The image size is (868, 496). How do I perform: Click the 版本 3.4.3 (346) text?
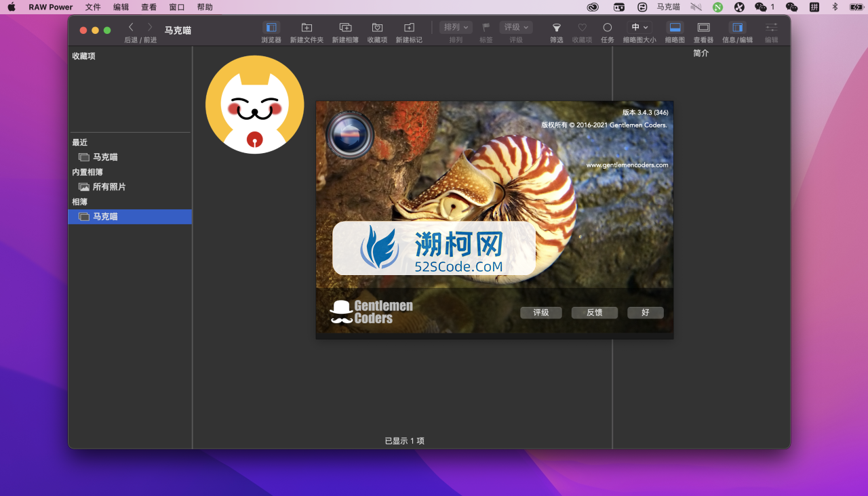tap(645, 112)
